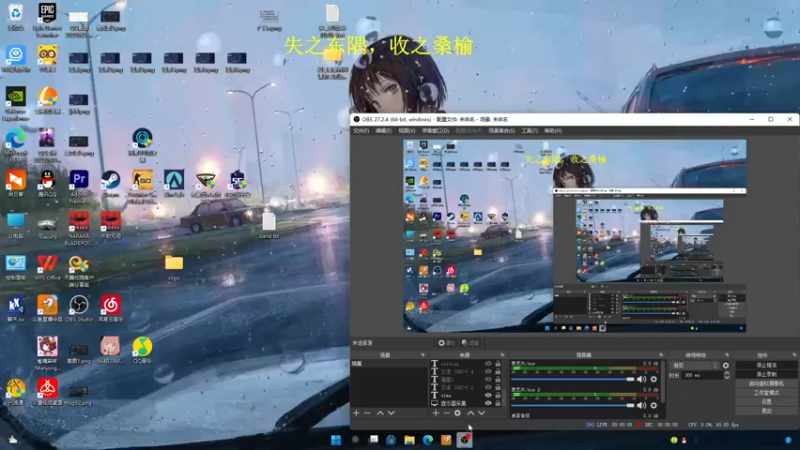Toggle lock on 文本 (GDI+) 2 source
The image size is (800, 450).
(498, 387)
